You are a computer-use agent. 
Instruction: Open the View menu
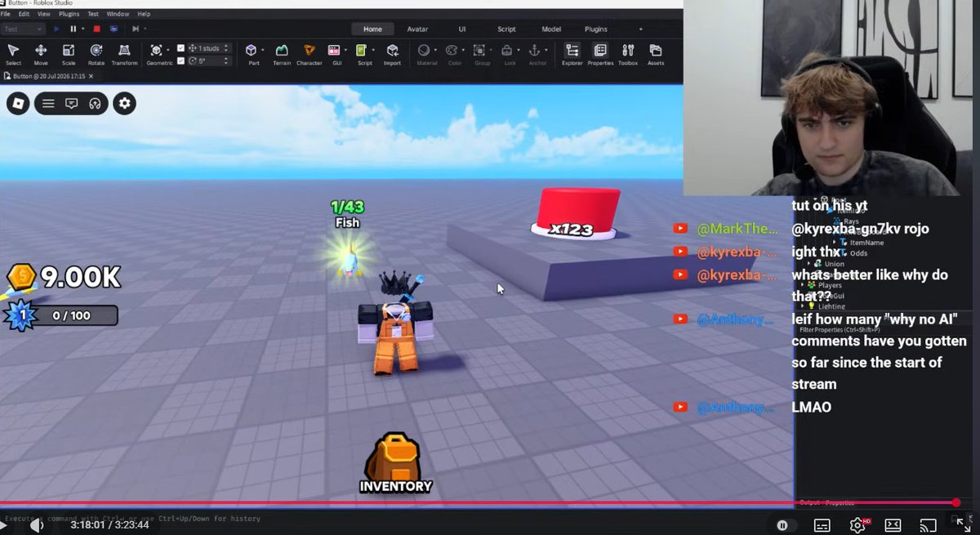pyautogui.click(x=44, y=14)
